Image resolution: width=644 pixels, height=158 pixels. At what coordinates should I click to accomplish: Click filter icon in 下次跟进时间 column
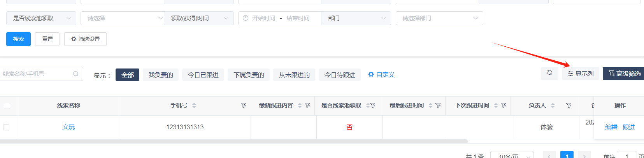[x=504, y=105]
